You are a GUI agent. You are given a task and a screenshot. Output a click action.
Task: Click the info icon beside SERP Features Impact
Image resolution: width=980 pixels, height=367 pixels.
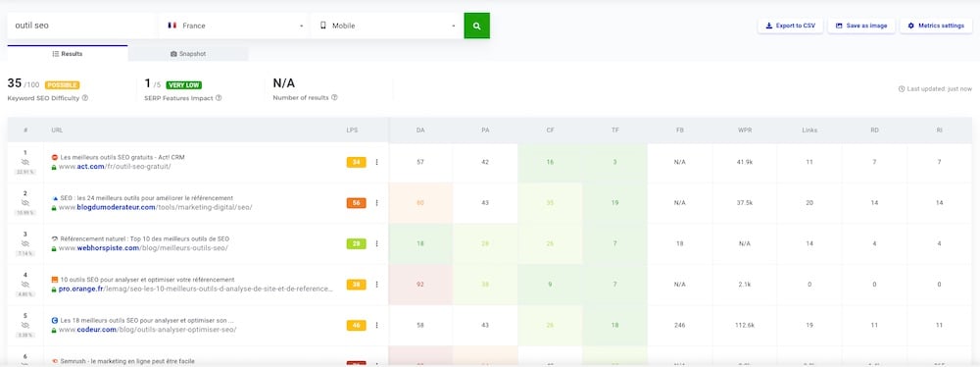(219, 98)
